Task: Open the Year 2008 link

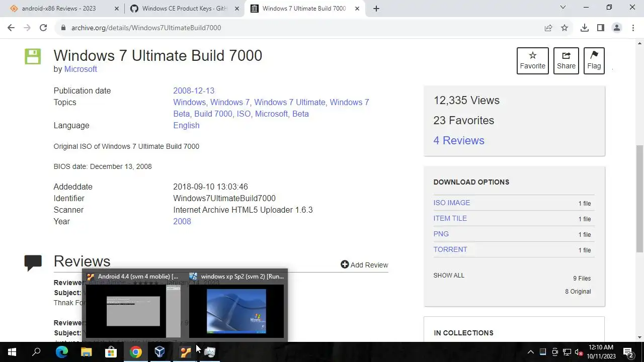Action: point(182,221)
